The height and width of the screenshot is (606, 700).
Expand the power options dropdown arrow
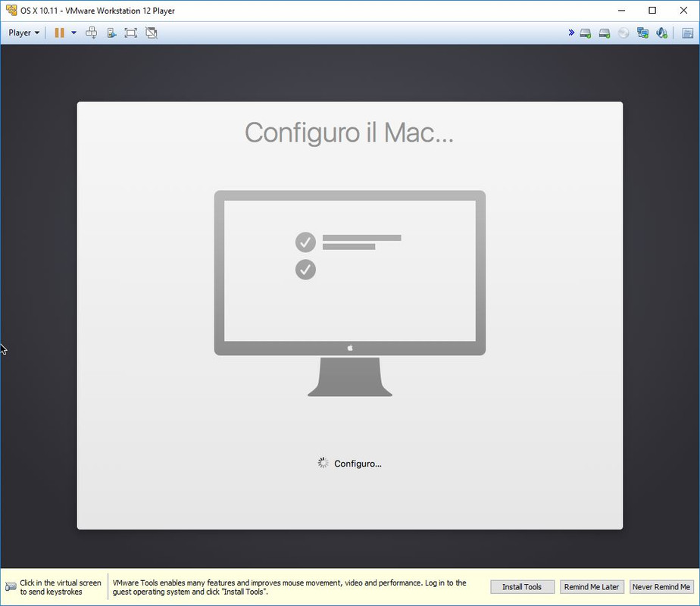74,33
